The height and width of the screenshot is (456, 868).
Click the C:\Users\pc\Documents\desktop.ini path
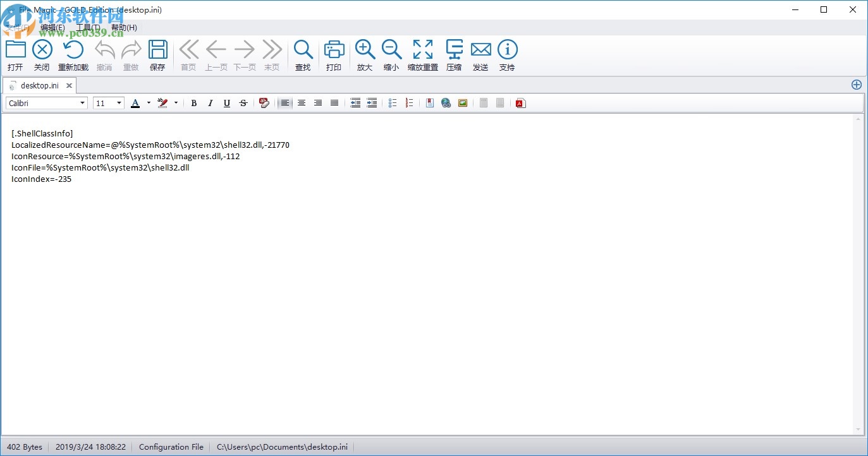pos(282,447)
